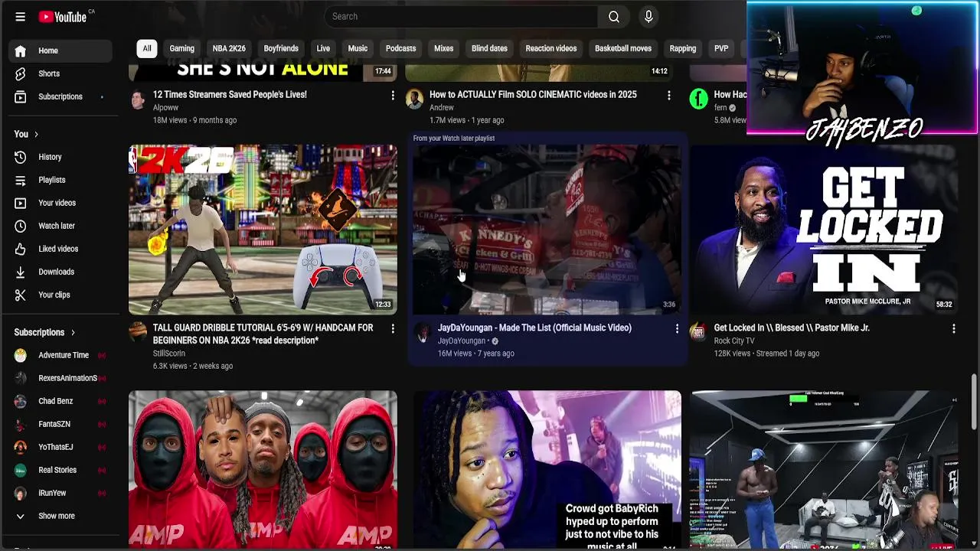The width and height of the screenshot is (980, 551).
Task: Open Andrew channel avatar
Action: [414, 99]
